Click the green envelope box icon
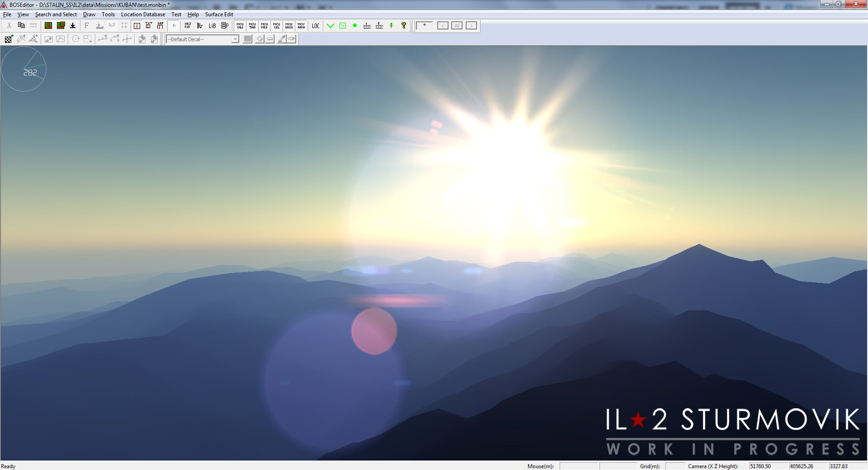 click(x=343, y=25)
